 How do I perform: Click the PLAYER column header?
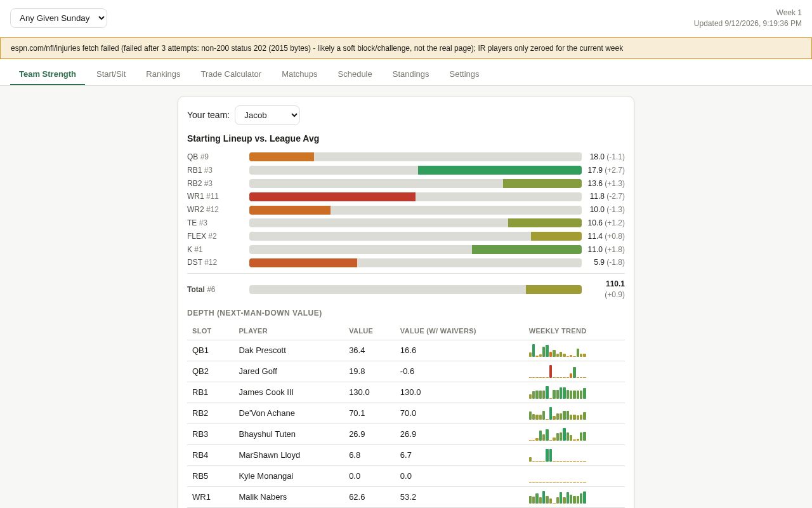[253, 331]
